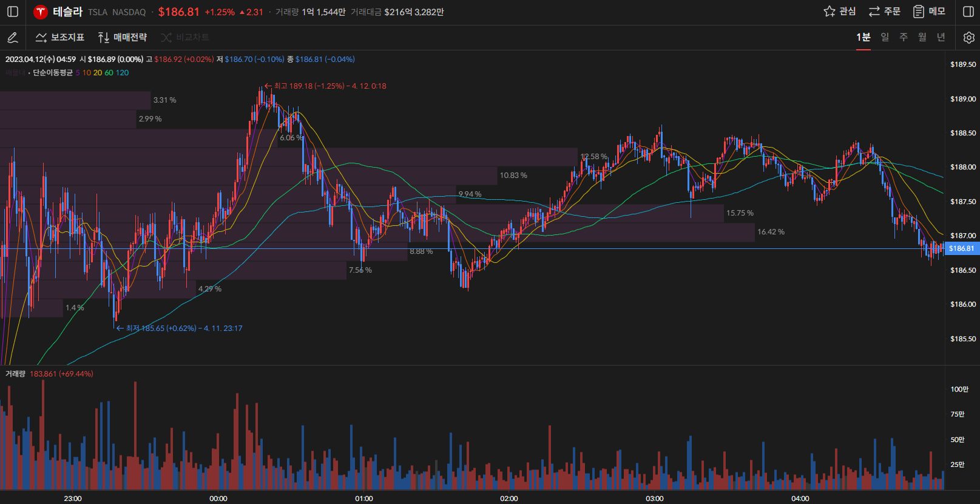The height and width of the screenshot is (504, 980).
Task: Click the $186.81 headline price
Action: [x=179, y=12]
